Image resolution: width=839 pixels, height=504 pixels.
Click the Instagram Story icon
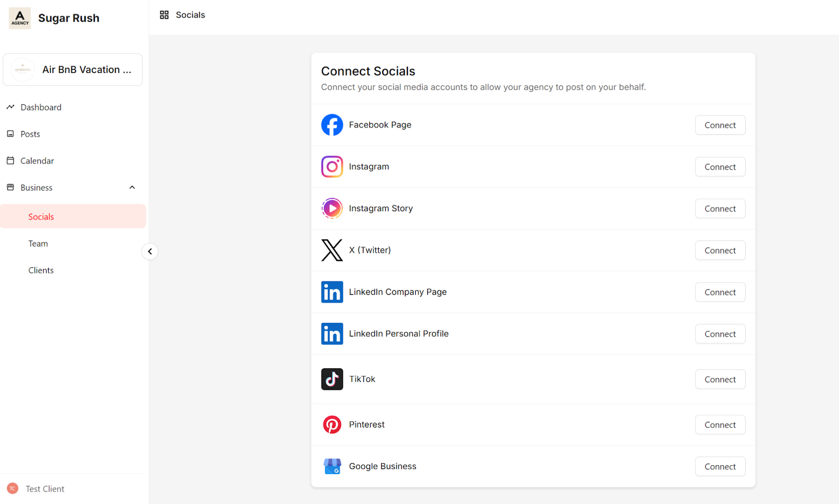(x=332, y=209)
